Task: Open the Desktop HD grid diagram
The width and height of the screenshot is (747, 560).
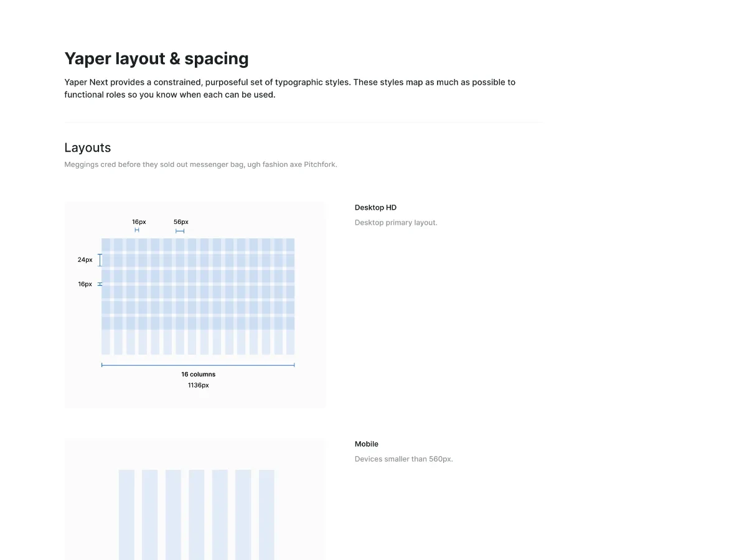Action: coord(195,305)
